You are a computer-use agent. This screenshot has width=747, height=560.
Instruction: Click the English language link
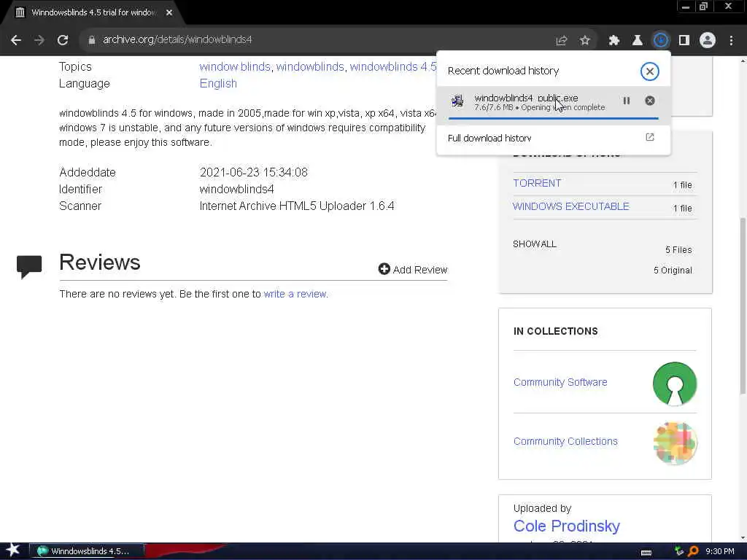point(218,83)
